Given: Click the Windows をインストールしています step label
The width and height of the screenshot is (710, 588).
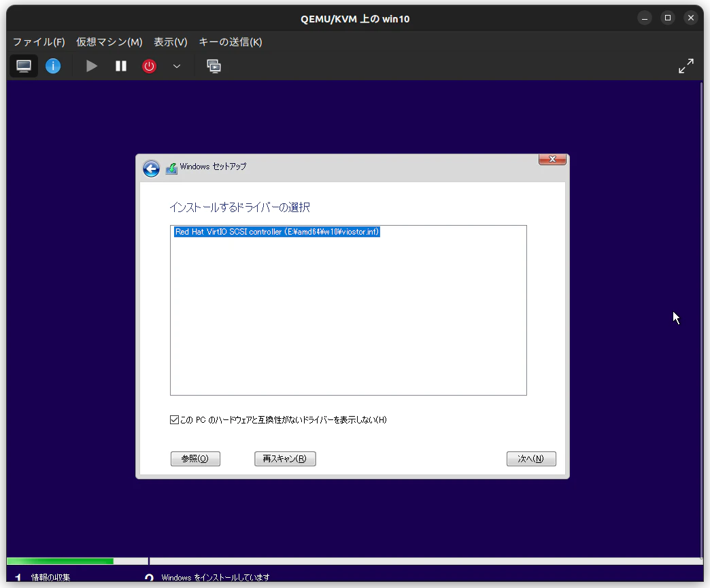Looking at the screenshot, I should [216, 578].
